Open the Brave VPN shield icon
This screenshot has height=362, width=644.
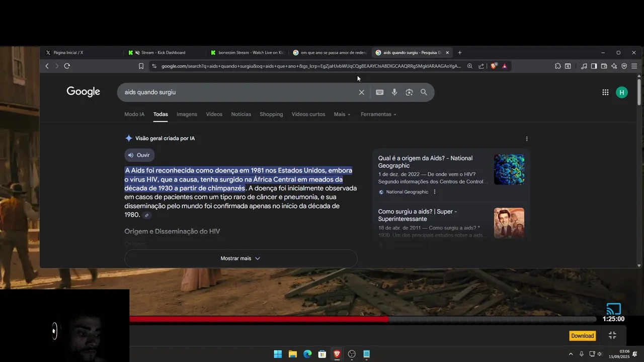pyautogui.click(x=624, y=66)
